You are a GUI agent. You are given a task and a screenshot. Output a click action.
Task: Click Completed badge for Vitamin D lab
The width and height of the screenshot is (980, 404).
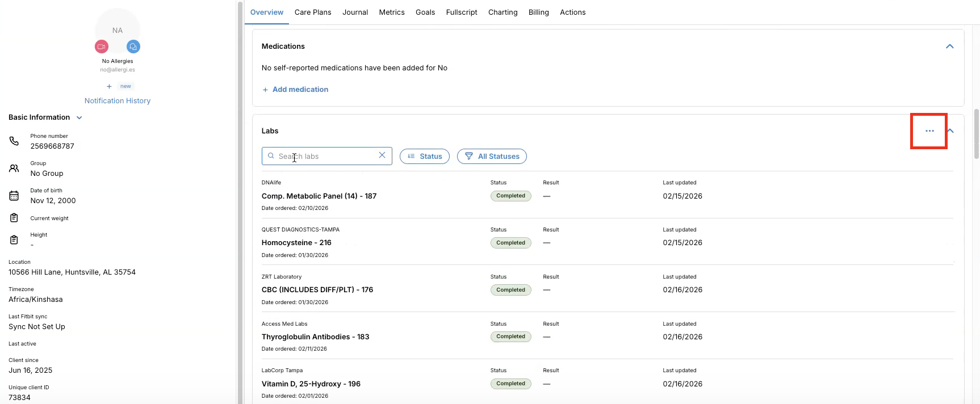coord(511,384)
